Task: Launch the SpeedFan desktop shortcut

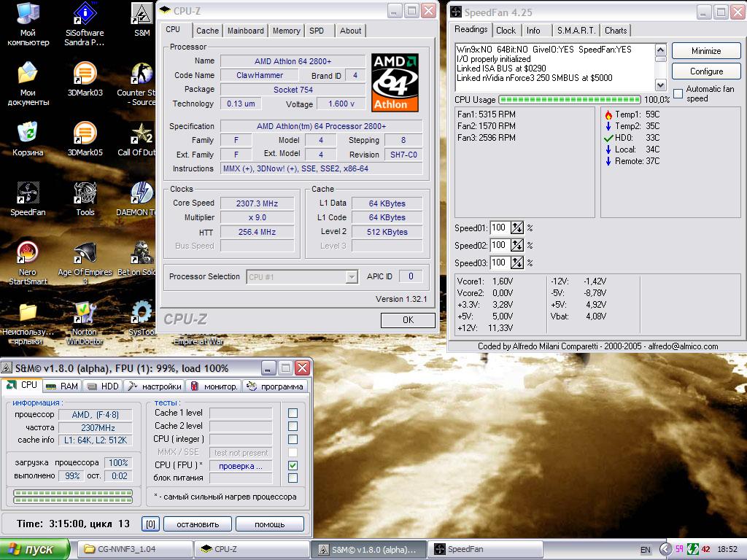Action: click(x=28, y=199)
